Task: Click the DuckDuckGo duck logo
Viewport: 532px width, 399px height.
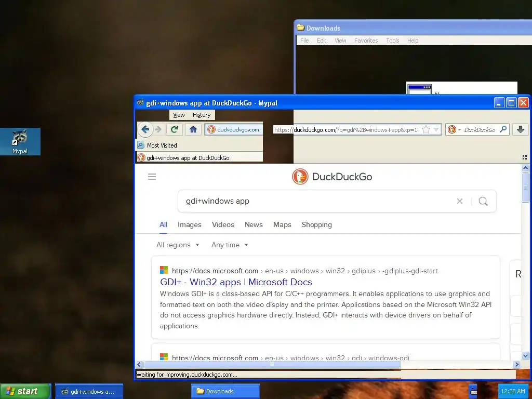Action: pyautogui.click(x=300, y=177)
